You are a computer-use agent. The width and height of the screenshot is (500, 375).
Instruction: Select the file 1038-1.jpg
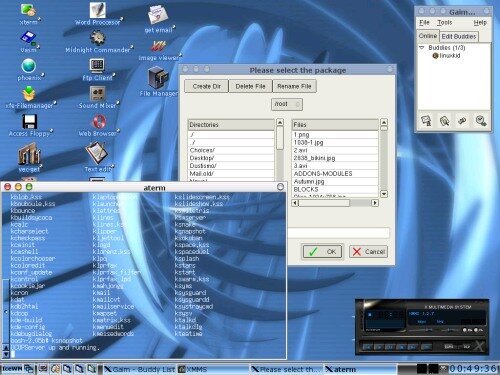click(335, 142)
